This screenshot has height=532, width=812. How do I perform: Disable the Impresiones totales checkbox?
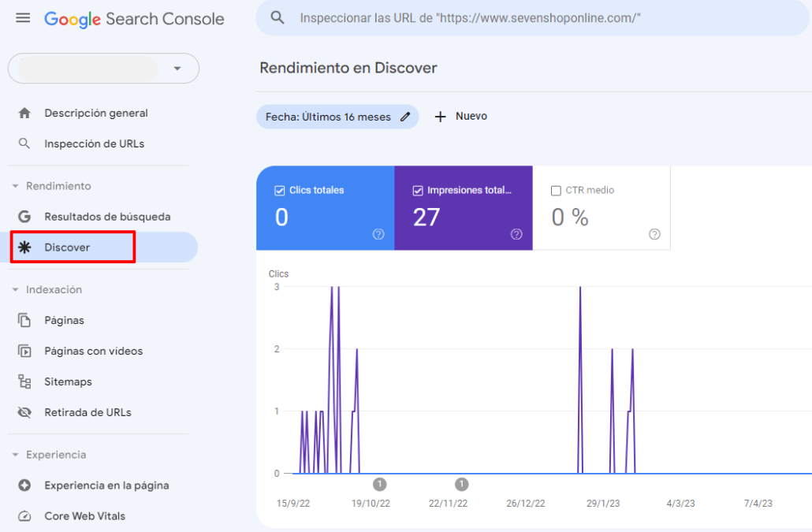tap(418, 190)
